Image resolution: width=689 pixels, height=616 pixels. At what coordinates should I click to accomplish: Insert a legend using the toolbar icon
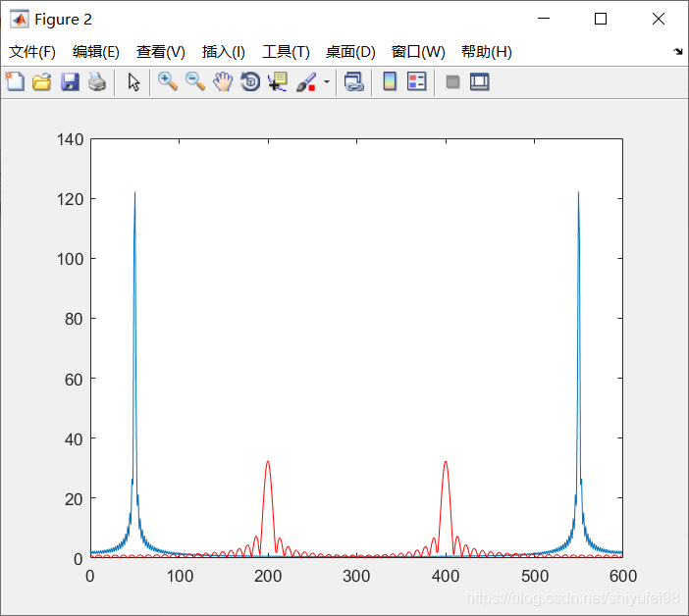tap(416, 81)
